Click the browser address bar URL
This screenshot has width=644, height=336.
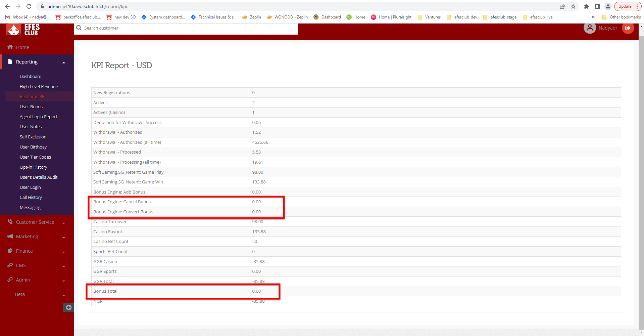(x=87, y=6)
